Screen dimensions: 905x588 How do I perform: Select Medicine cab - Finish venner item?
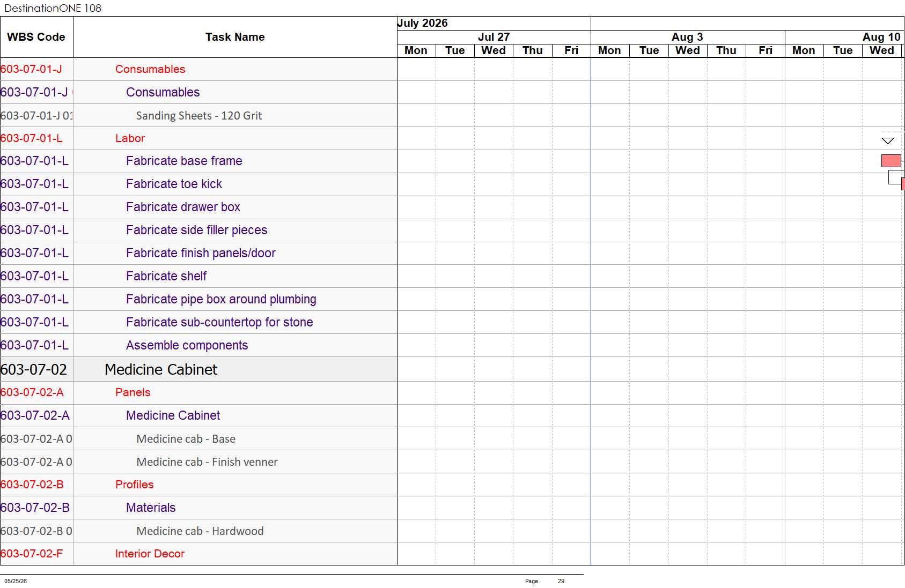207,462
